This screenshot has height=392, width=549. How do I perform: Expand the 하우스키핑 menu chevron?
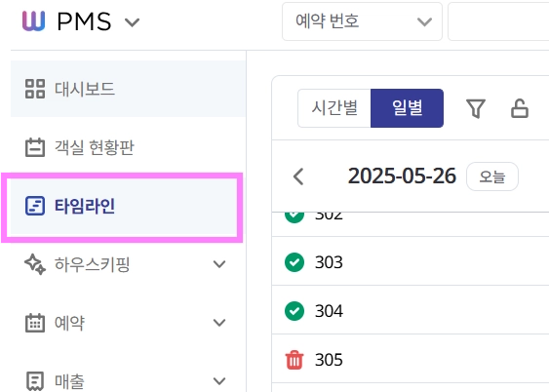(219, 264)
